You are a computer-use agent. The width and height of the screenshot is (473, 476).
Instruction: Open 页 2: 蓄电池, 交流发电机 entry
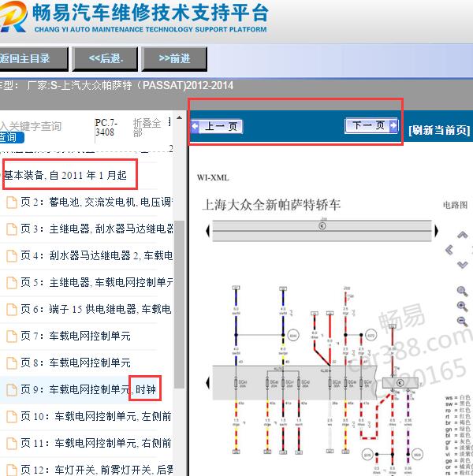pos(97,203)
